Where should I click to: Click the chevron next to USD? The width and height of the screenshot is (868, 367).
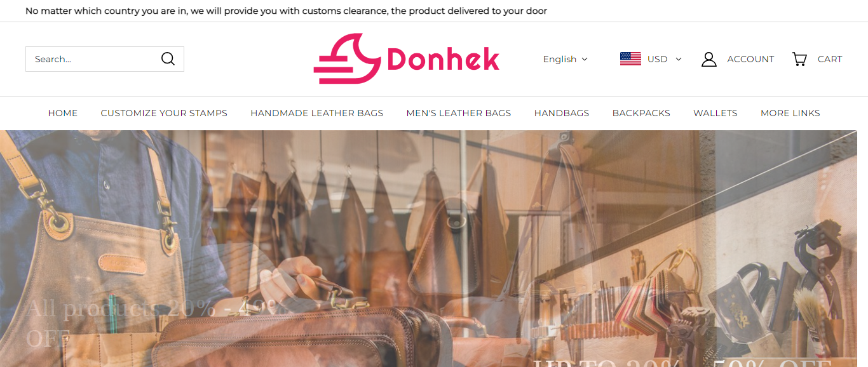(x=678, y=59)
